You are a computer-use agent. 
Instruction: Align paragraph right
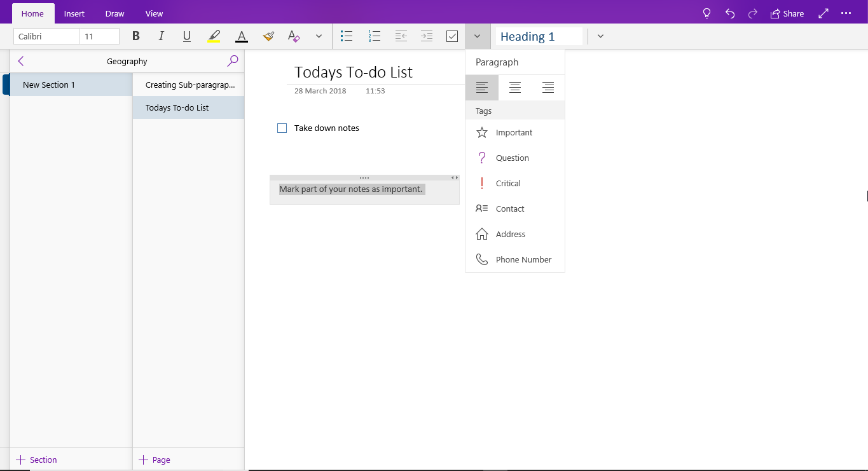point(548,88)
